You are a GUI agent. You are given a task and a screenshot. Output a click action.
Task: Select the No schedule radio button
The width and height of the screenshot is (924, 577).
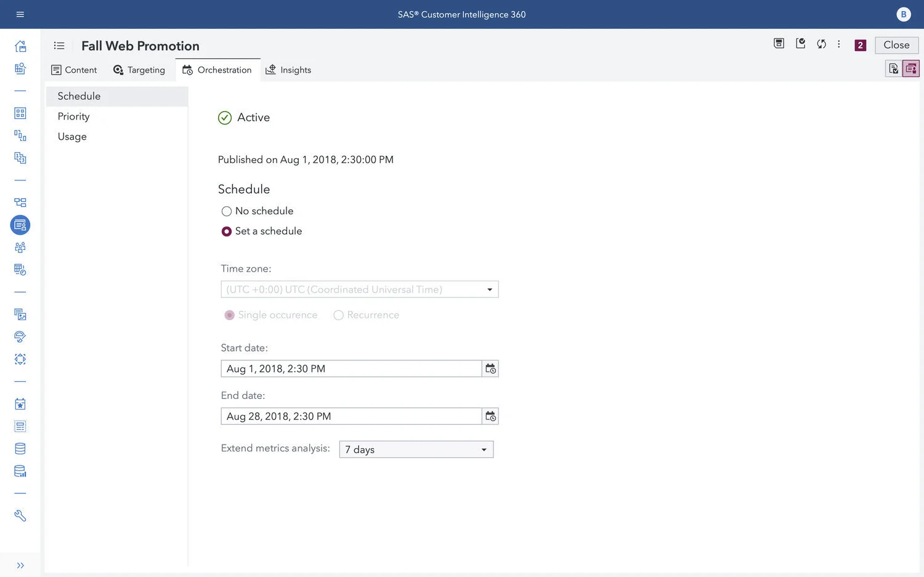[227, 211]
